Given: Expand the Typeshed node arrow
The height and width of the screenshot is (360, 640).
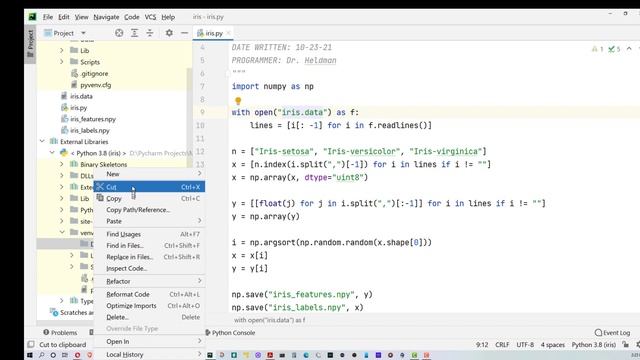Looking at the screenshot, I should (62, 300).
